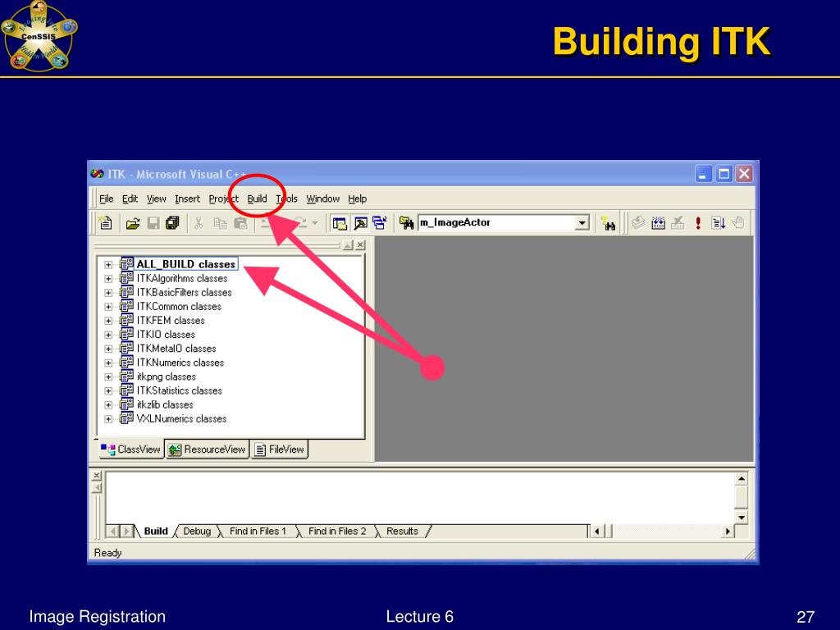Image resolution: width=840 pixels, height=630 pixels.
Task: Click the Go debug icon
Action: pos(719,223)
